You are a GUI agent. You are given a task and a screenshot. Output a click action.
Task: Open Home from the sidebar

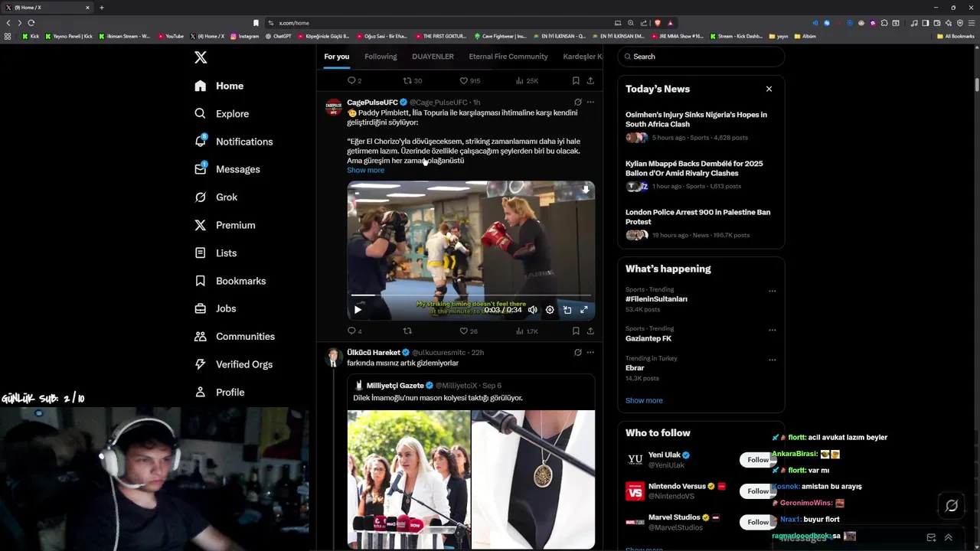coord(219,86)
